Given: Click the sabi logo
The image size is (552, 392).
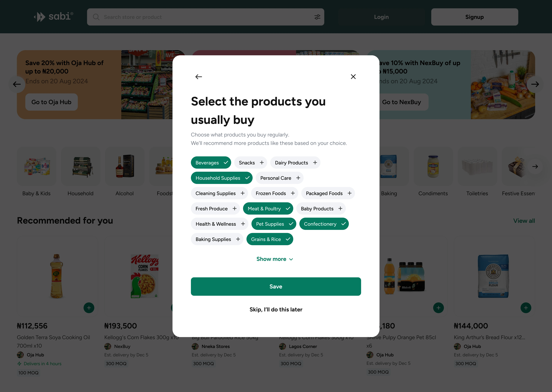Looking at the screenshot, I should [54, 17].
